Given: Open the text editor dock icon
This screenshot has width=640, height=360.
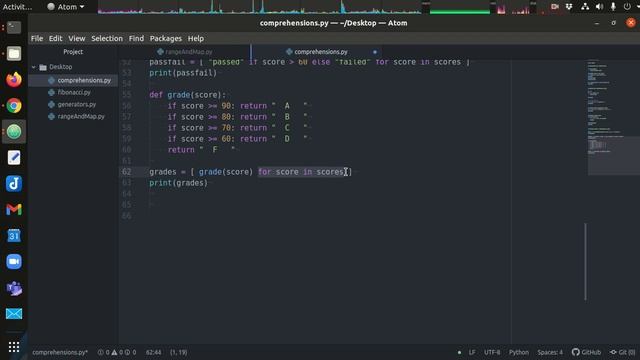Looking at the screenshot, I should coord(14,158).
